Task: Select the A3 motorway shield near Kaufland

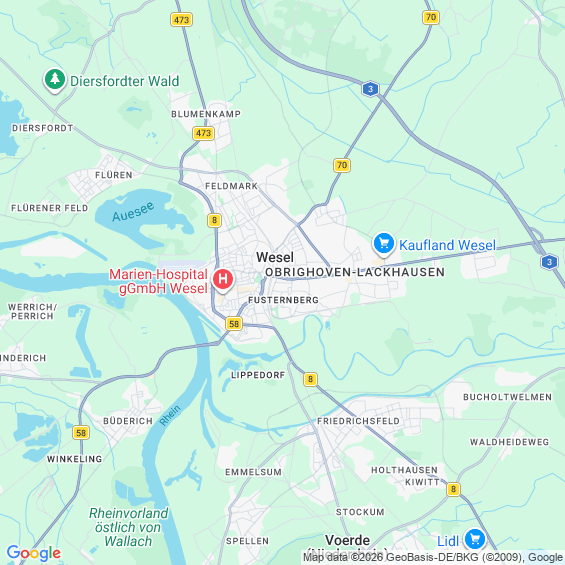Action: (x=549, y=262)
